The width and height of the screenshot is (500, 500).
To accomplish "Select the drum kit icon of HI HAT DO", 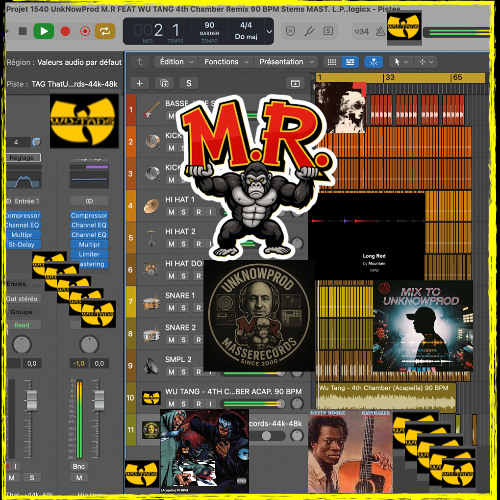I will tap(151, 269).
